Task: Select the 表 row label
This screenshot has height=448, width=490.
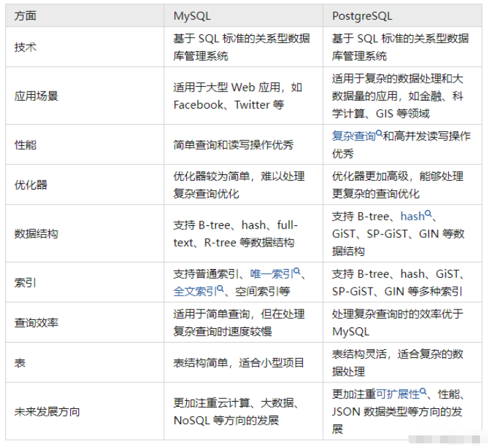Action: pyautogui.click(x=20, y=363)
